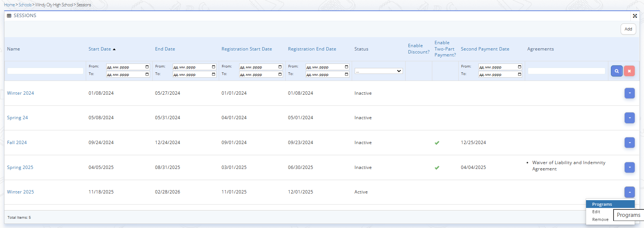Image resolution: width=644 pixels, height=228 pixels.
Task: Click the expand panel icon in Sessions header
Action: click(635, 16)
